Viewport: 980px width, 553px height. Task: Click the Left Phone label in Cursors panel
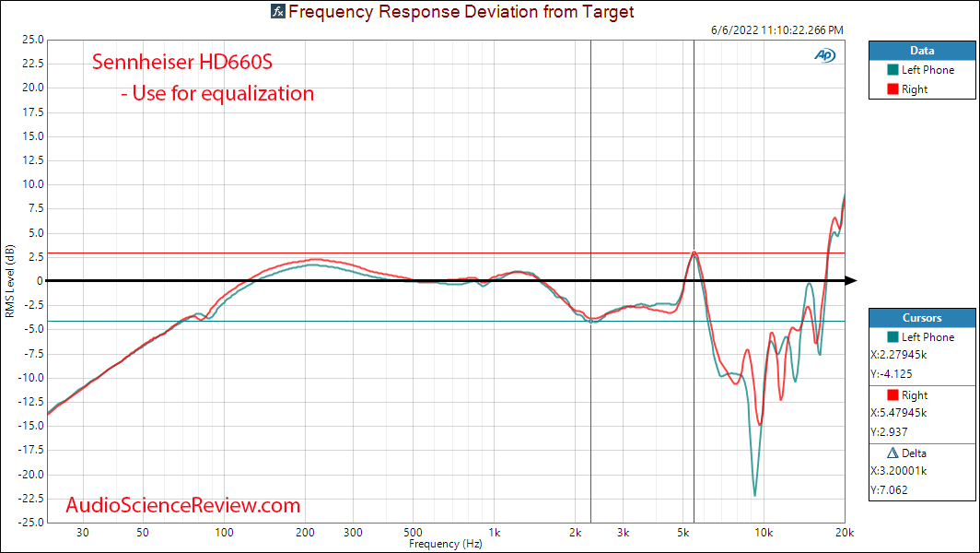click(927, 337)
